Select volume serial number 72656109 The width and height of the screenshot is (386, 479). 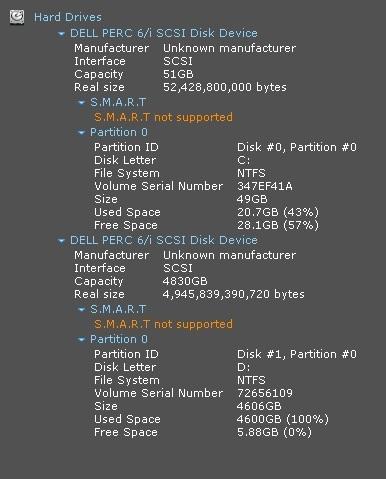(x=265, y=393)
